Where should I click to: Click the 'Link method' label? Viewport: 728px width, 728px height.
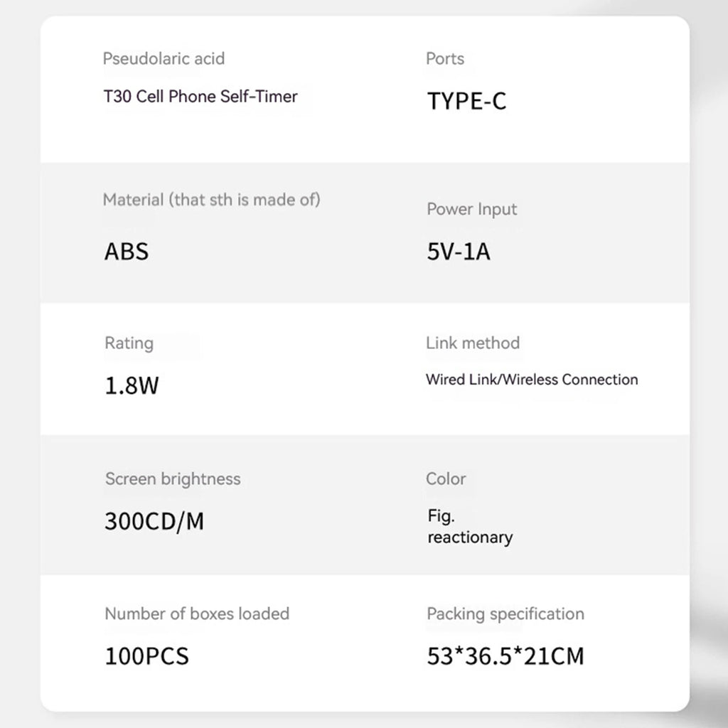(473, 343)
